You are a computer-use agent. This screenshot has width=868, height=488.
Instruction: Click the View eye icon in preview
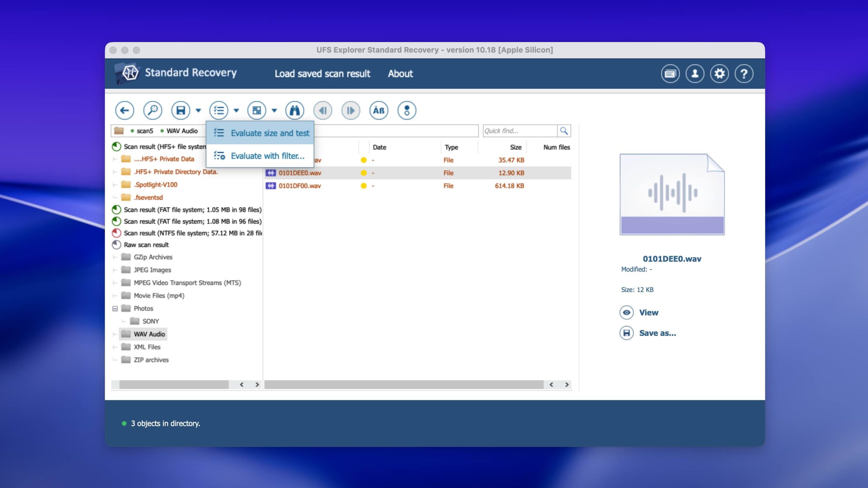(x=626, y=312)
